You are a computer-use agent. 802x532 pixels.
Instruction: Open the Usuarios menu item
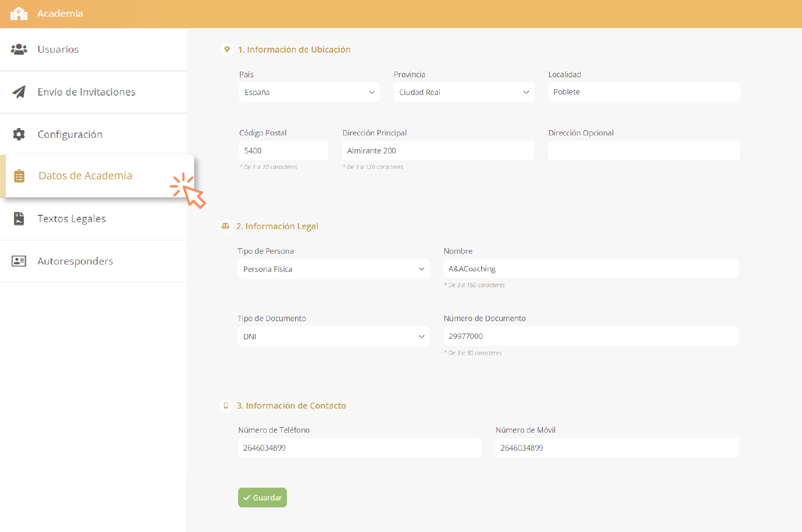93,49
